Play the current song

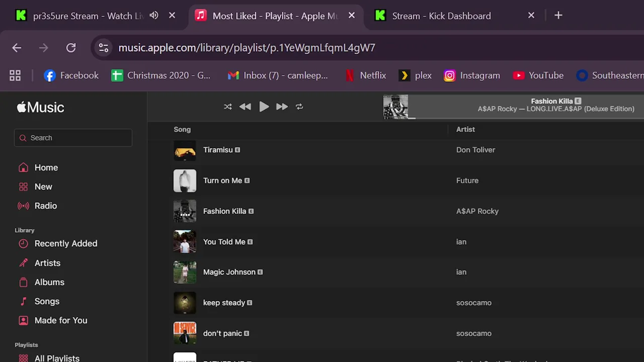[x=264, y=107]
